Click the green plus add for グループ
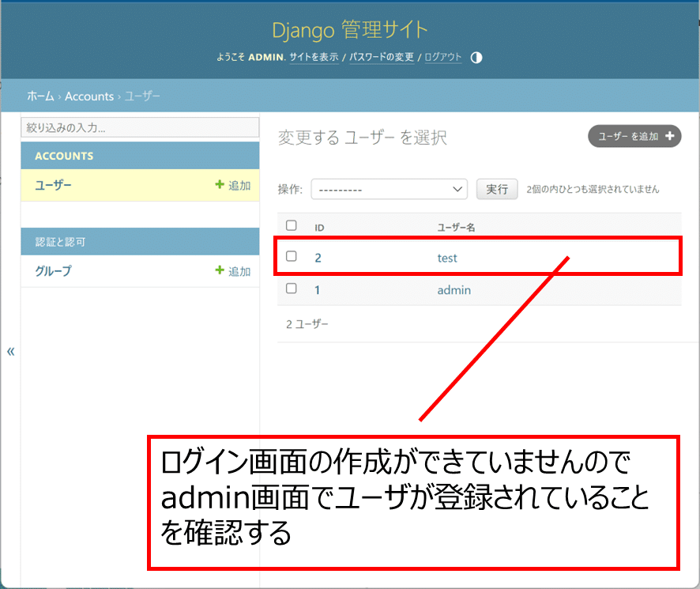Screen dimensions: 700x589 coord(232,271)
